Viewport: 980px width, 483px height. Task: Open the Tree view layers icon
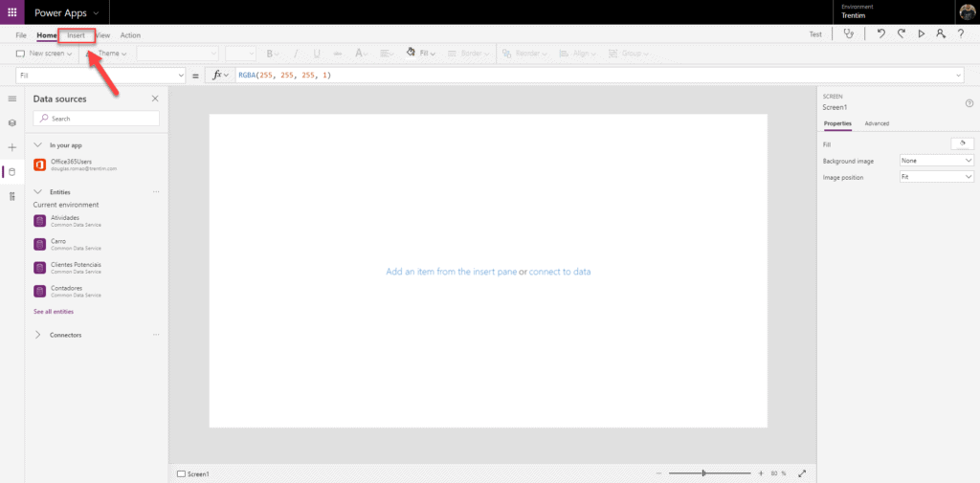(12, 122)
